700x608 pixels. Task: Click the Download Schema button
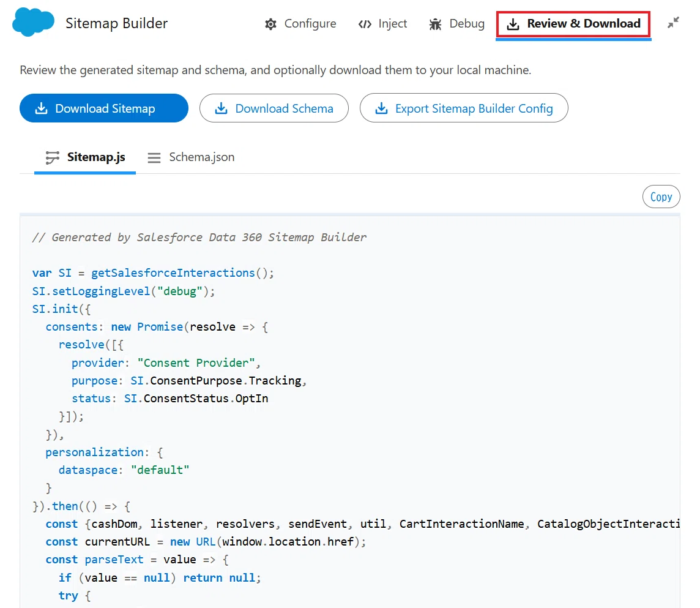[274, 108]
